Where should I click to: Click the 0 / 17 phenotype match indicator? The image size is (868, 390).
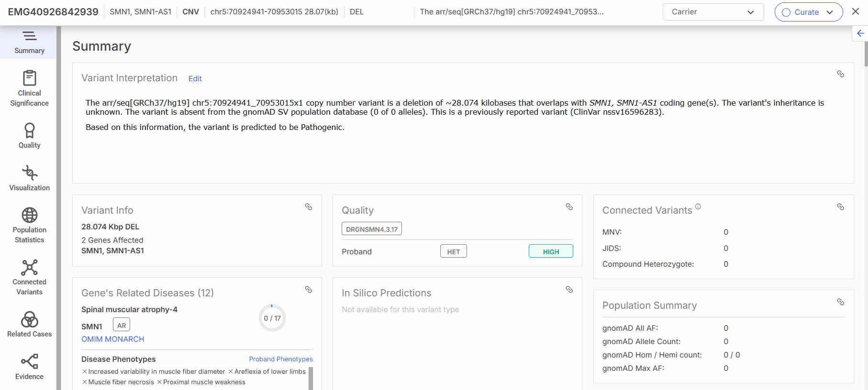coord(272,318)
